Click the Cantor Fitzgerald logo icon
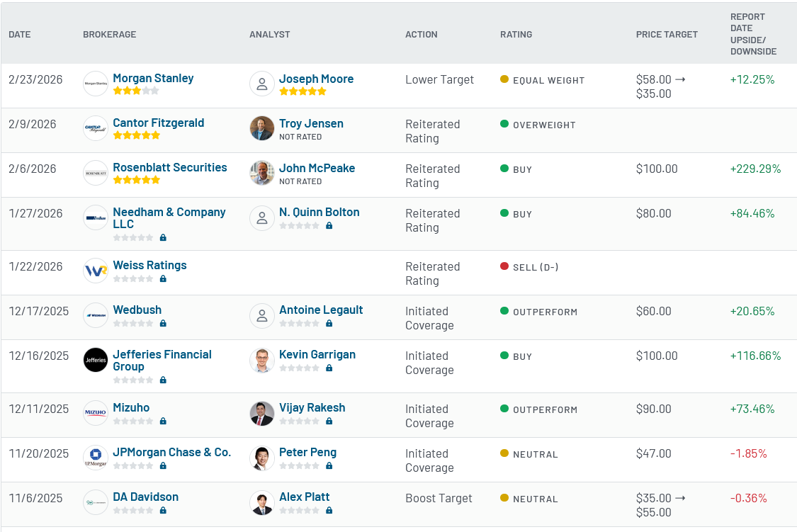This screenshot has width=797, height=532. click(96, 128)
